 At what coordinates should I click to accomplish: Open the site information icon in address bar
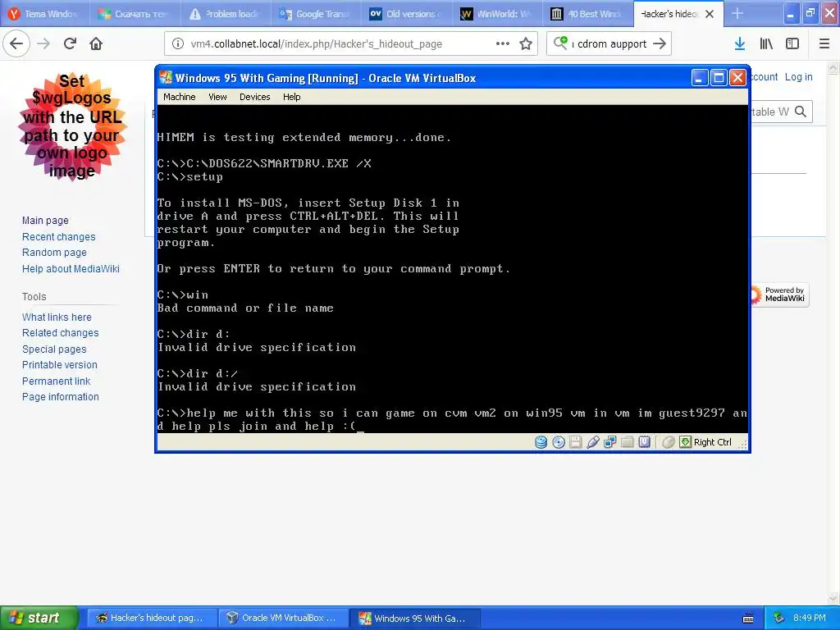click(x=178, y=44)
